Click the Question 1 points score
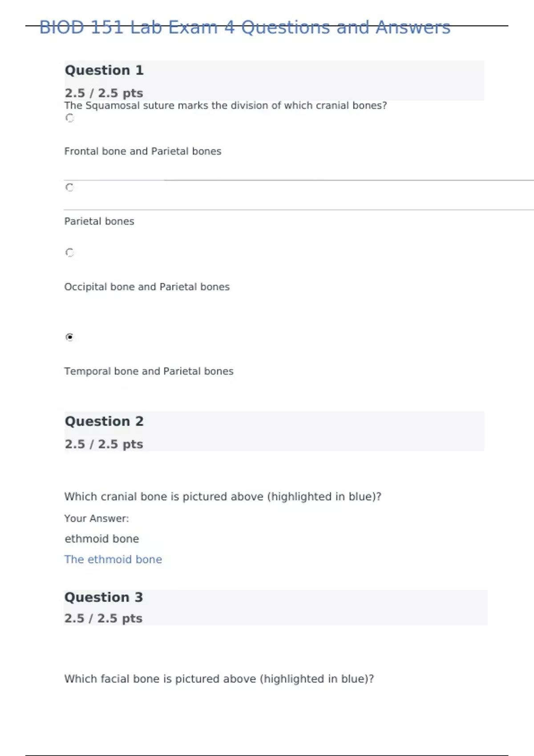Screen dimensions: 534x756 (104, 93)
